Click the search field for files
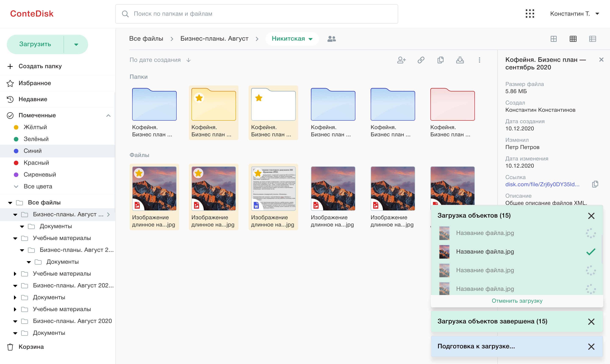The height and width of the screenshot is (364, 610). pyautogui.click(x=256, y=14)
